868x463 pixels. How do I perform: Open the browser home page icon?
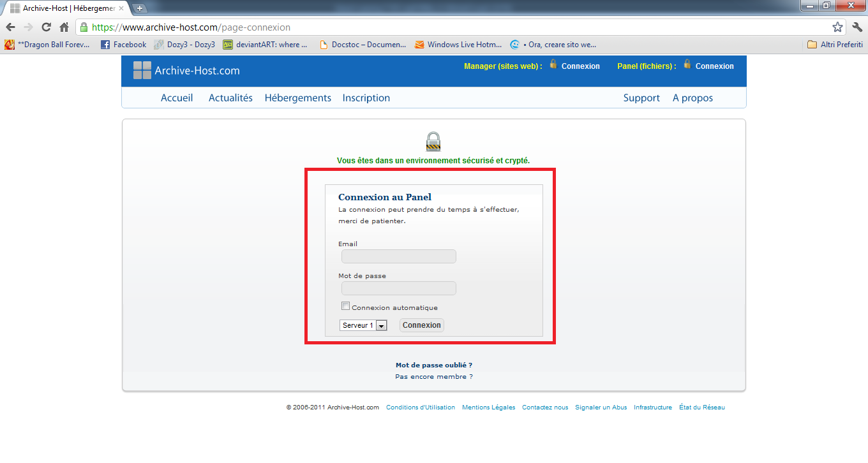click(64, 27)
